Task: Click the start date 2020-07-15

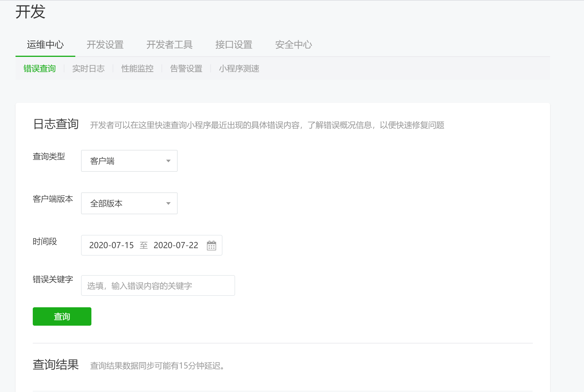Action: click(111, 245)
